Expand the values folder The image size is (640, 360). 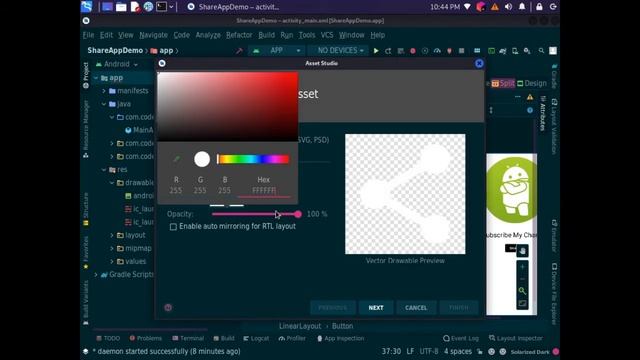112,262
